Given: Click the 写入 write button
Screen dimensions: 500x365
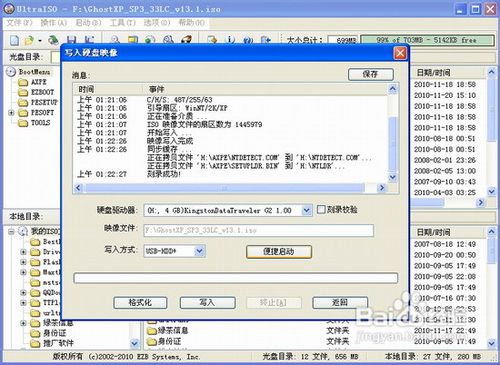Looking at the screenshot, I should [x=207, y=303].
